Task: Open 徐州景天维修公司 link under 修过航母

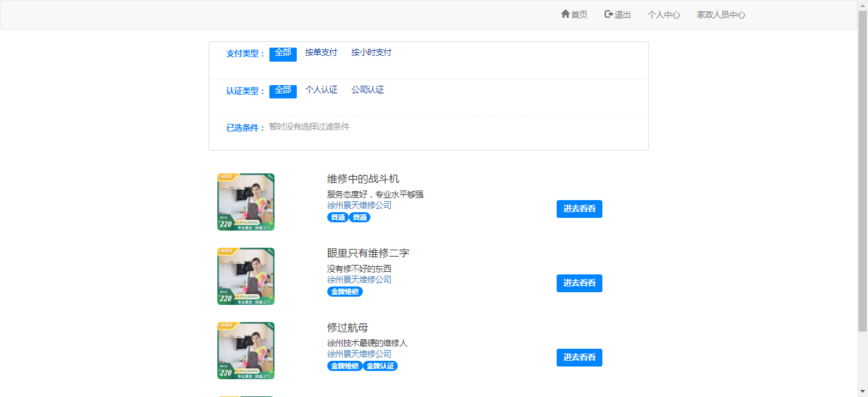Action: click(359, 354)
